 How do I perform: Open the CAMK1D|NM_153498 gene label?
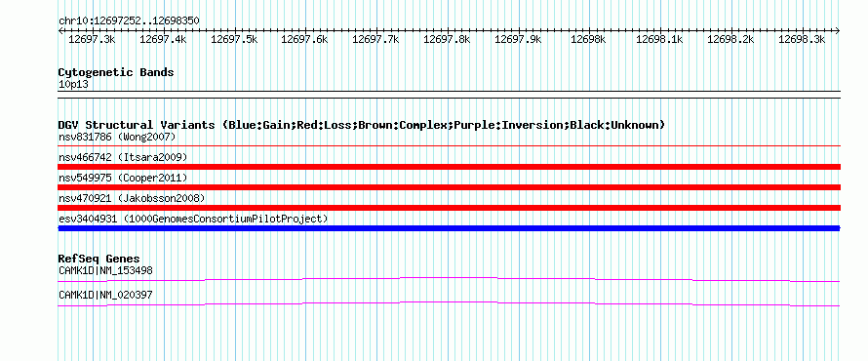105,271
